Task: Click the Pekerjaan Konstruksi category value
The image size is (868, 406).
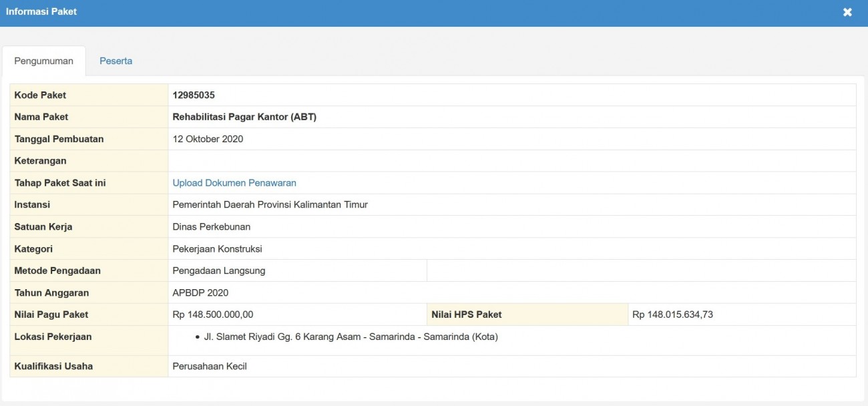Action: pos(217,248)
